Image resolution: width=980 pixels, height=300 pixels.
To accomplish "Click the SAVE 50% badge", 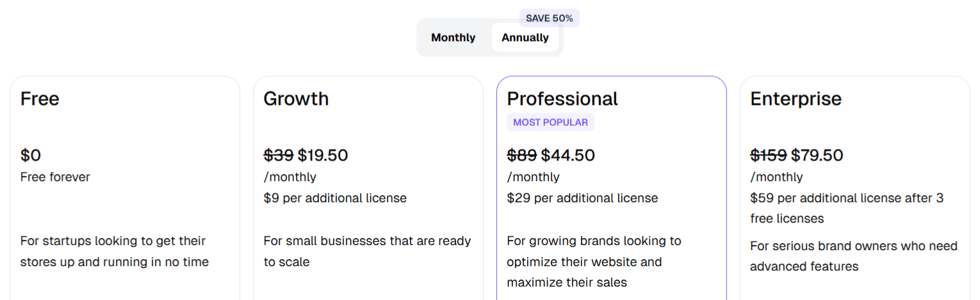I will [x=549, y=18].
